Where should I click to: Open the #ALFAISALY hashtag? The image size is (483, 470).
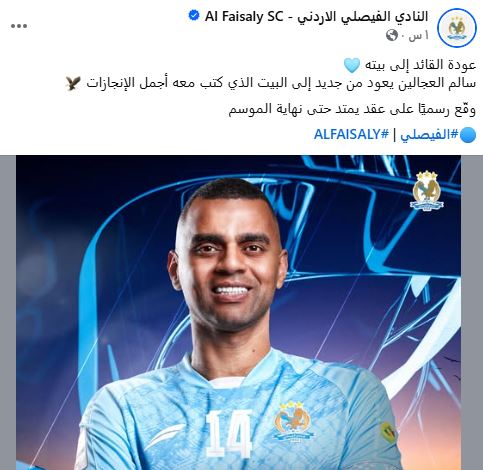pos(351,135)
